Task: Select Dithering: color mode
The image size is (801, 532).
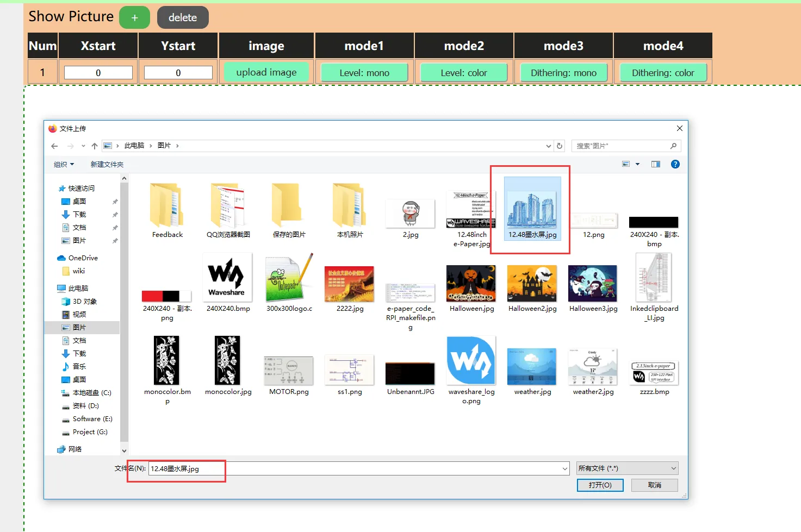Action: (x=663, y=73)
